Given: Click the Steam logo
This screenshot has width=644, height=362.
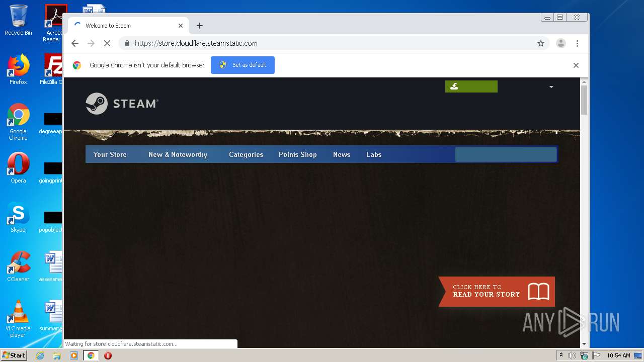Looking at the screenshot, I should point(122,104).
